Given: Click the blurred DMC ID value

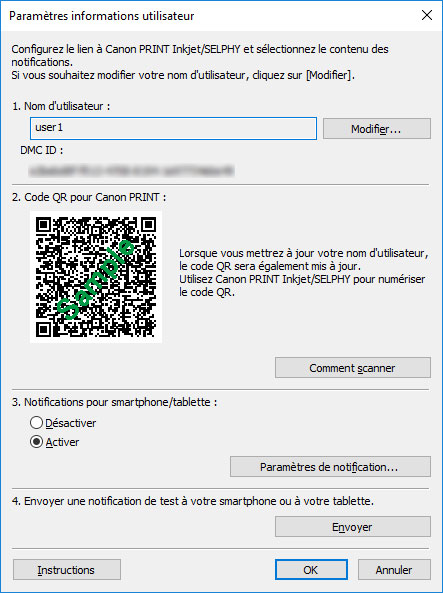Looking at the screenshot, I should click(132, 171).
